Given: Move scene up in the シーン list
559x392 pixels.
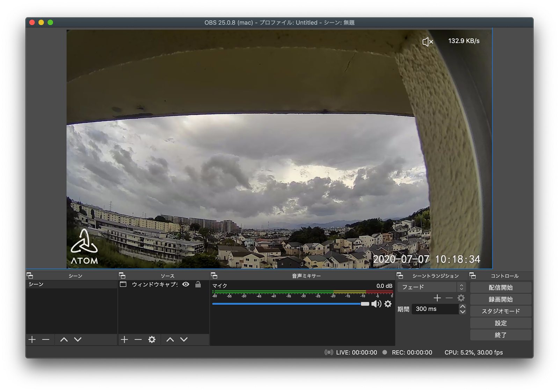Looking at the screenshot, I should point(64,339).
